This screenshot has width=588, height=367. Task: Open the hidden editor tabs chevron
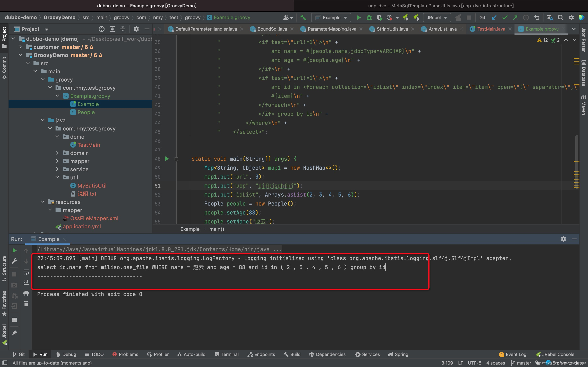click(x=574, y=29)
